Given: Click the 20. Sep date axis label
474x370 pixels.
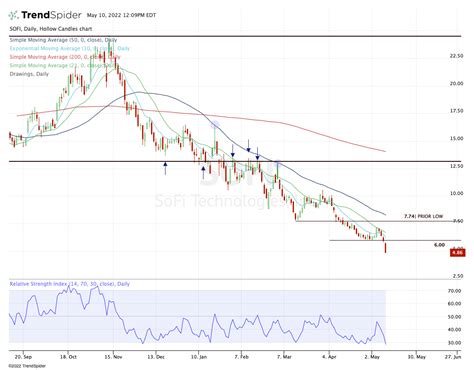Looking at the screenshot, I should 24,357.
